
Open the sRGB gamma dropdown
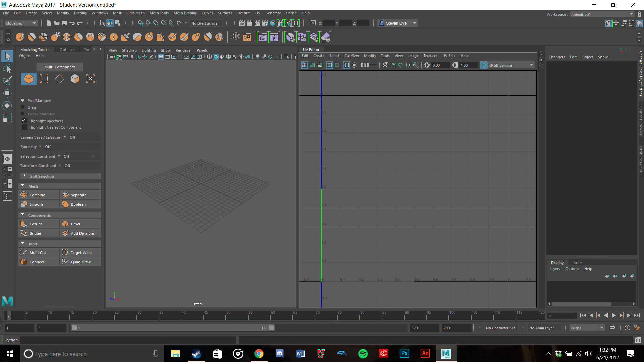511,65
